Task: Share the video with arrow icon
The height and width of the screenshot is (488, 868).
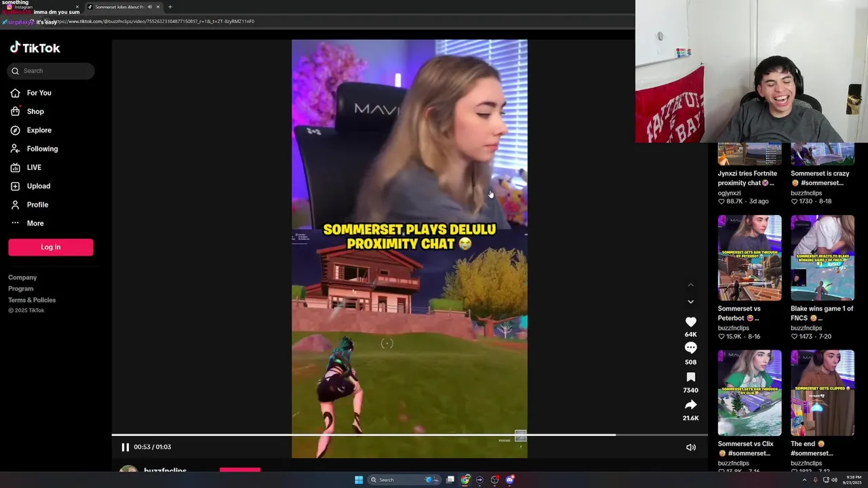Action: [x=690, y=405]
